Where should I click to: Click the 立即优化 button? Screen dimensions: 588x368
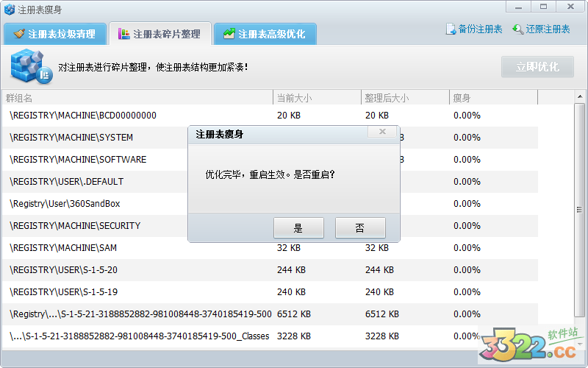coord(537,67)
